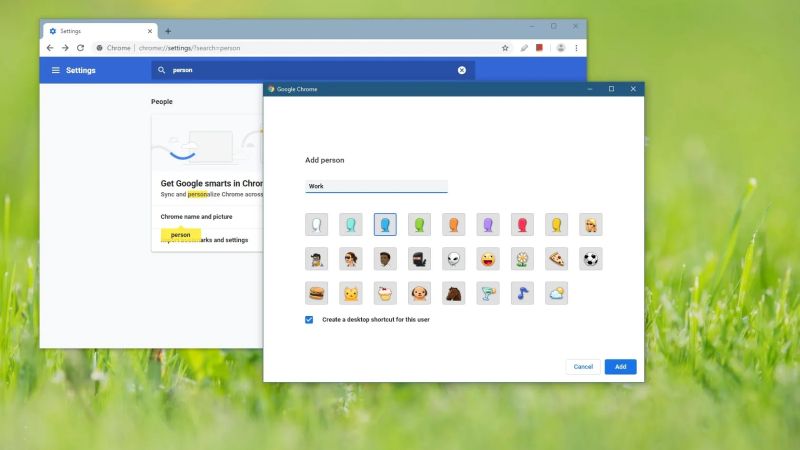
Task: Close the Google Chrome dialog window
Action: click(x=633, y=89)
